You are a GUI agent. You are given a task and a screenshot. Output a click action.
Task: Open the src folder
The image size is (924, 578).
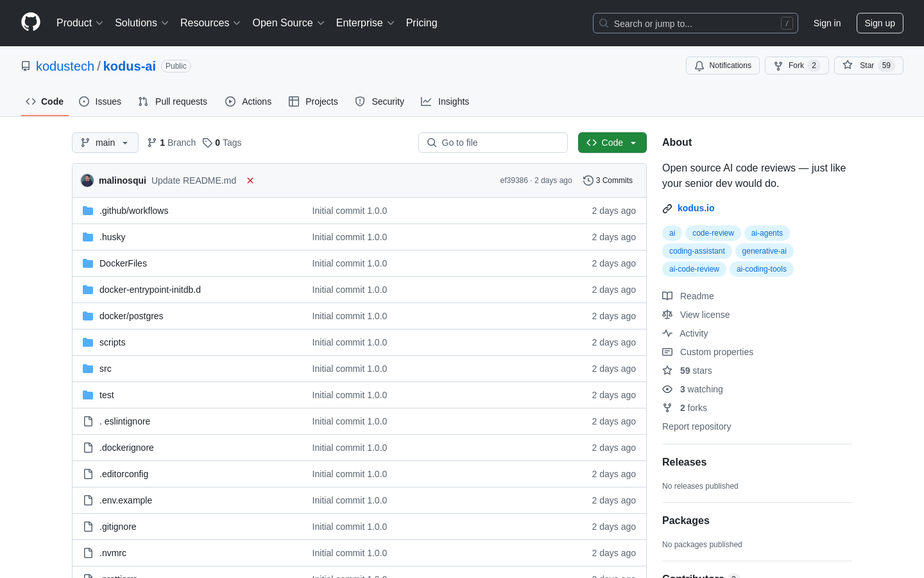pos(105,369)
